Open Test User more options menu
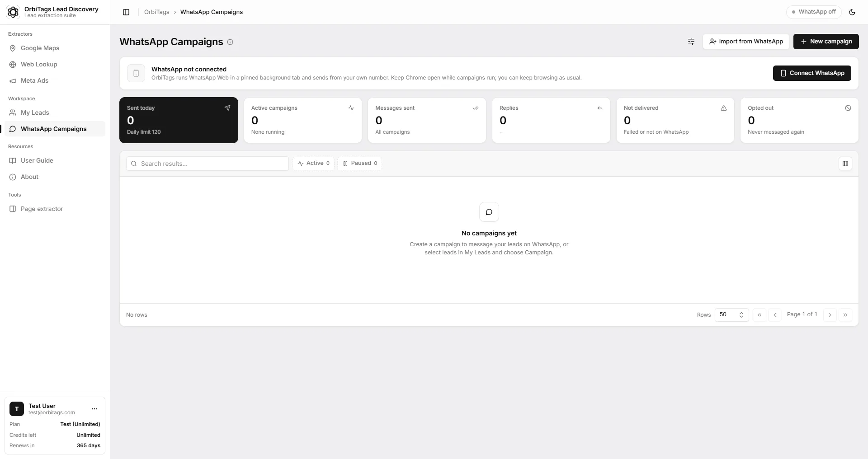This screenshot has height=459, width=868. (x=94, y=409)
